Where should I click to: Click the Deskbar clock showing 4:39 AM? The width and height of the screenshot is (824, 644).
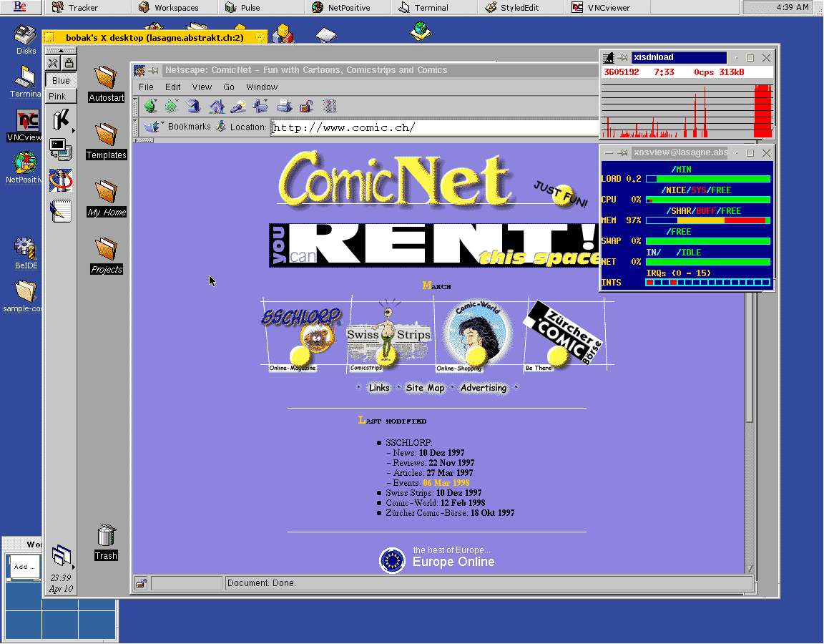(x=793, y=7)
